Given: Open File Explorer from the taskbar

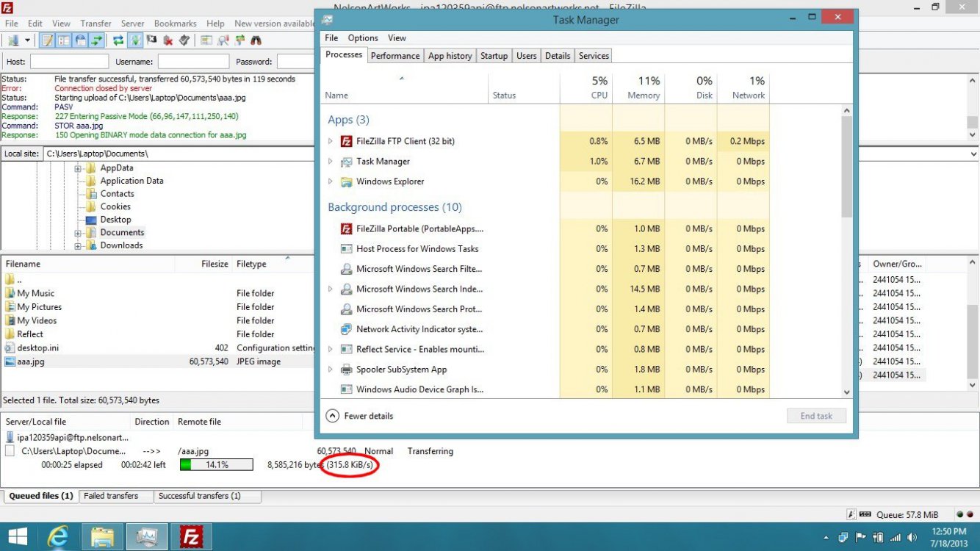Looking at the screenshot, I should click(101, 537).
